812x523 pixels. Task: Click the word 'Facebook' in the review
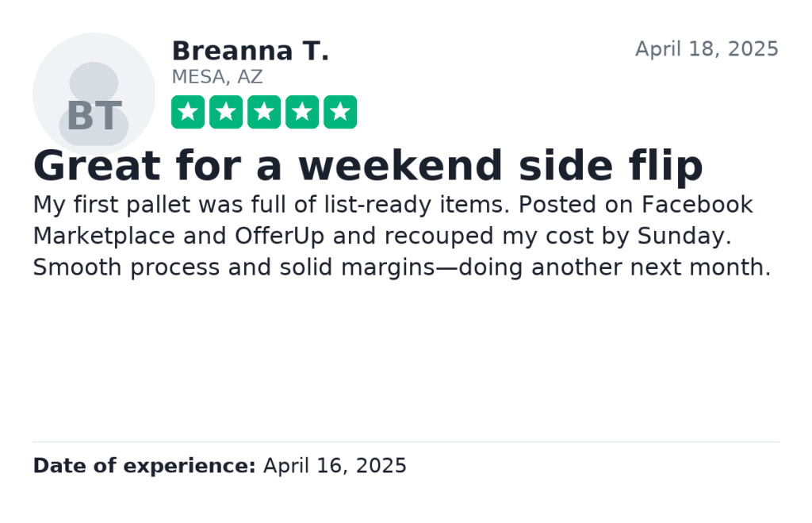click(697, 205)
